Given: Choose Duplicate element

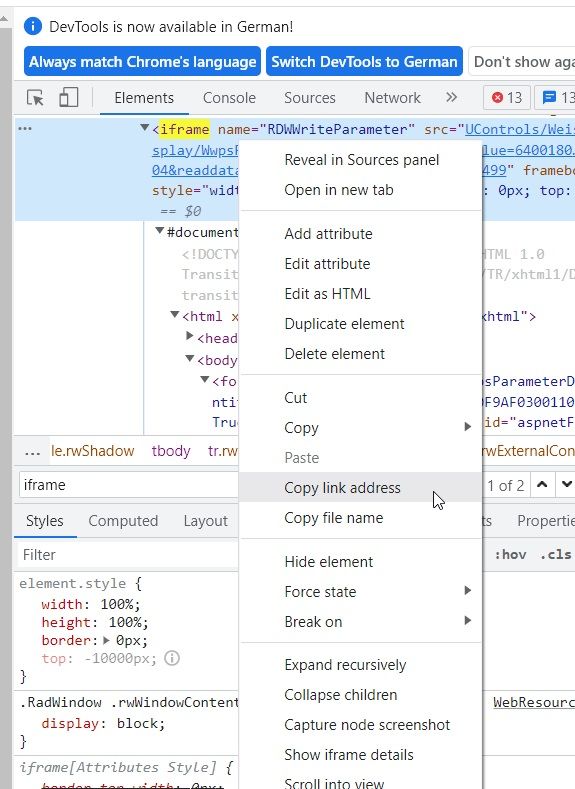Looking at the screenshot, I should [x=360, y=324].
